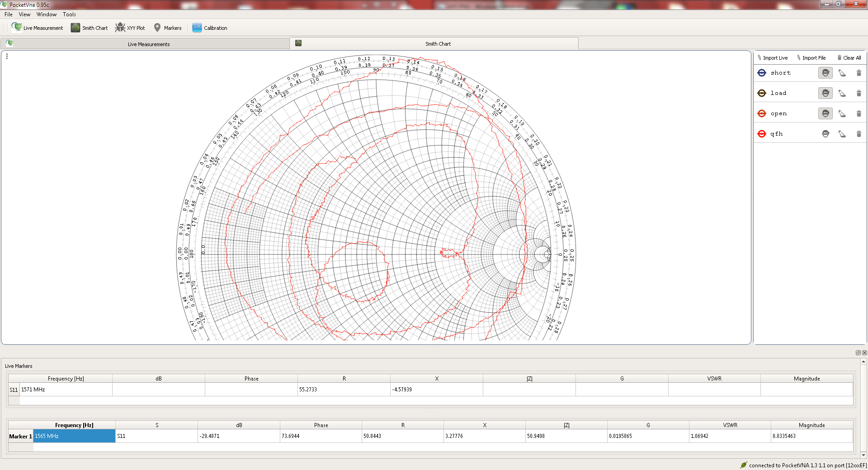Click the short trace color icon
The height and width of the screenshot is (470, 868).
[x=762, y=73]
